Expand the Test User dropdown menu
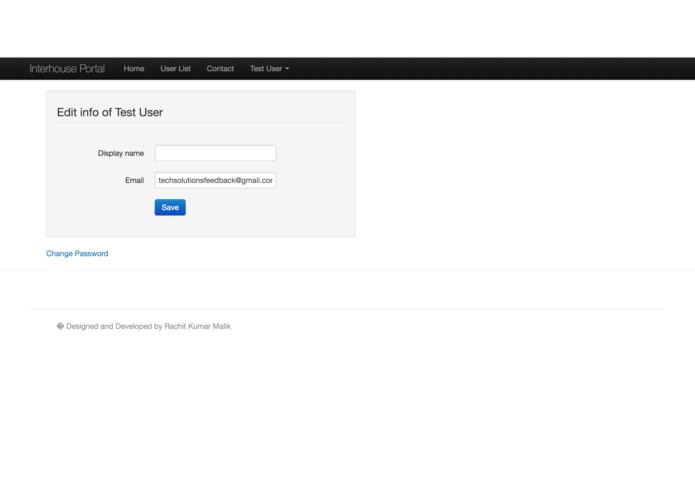695x494 pixels. point(269,69)
